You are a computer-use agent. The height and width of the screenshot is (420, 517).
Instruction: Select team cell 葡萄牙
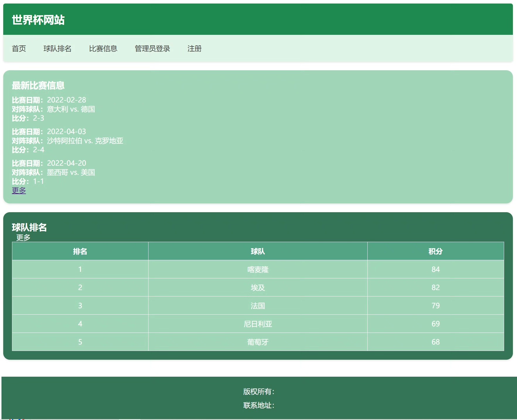258,342
